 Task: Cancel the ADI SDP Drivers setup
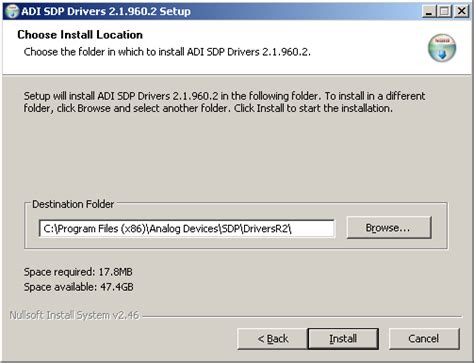424,339
